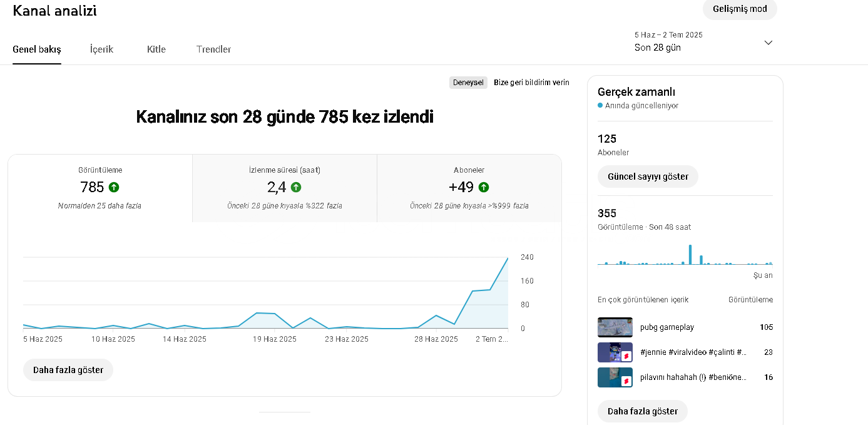Viewport: 868px width, 425px height.
Task: Click "Daha fazla göster" in the Gerçek zamanlı card
Action: point(643,411)
